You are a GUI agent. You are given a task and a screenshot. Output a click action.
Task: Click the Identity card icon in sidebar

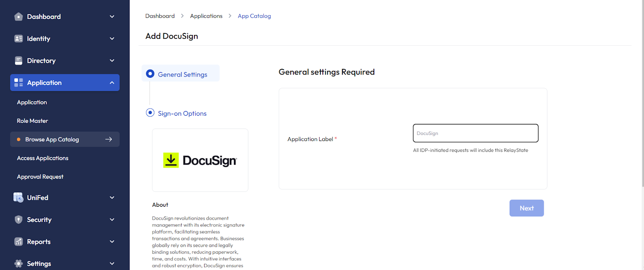click(19, 39)
